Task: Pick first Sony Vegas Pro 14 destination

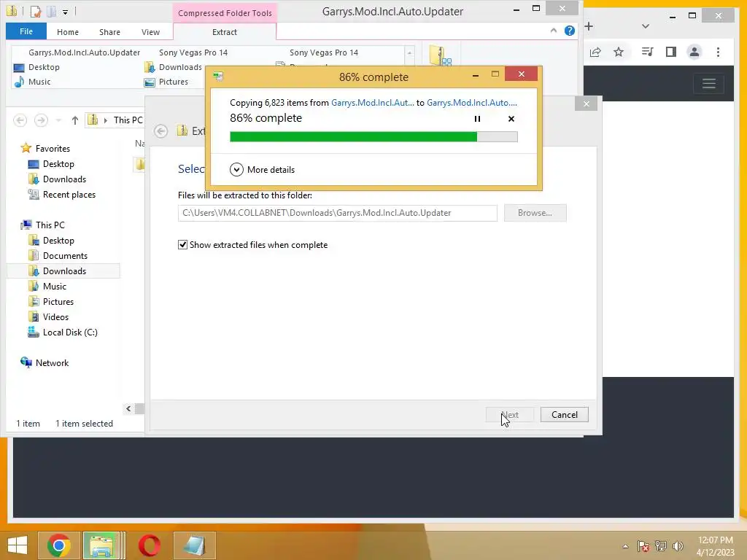Action: [193, 52]
